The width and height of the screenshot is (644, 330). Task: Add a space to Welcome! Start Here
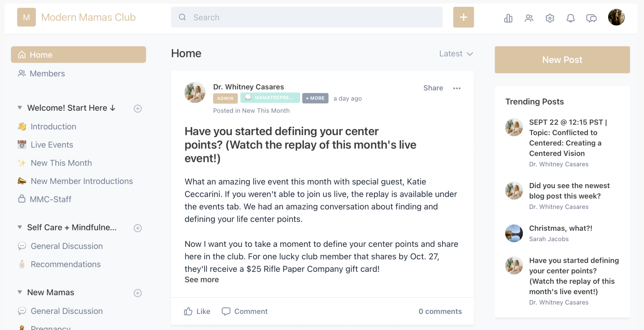tap(138, 109)
